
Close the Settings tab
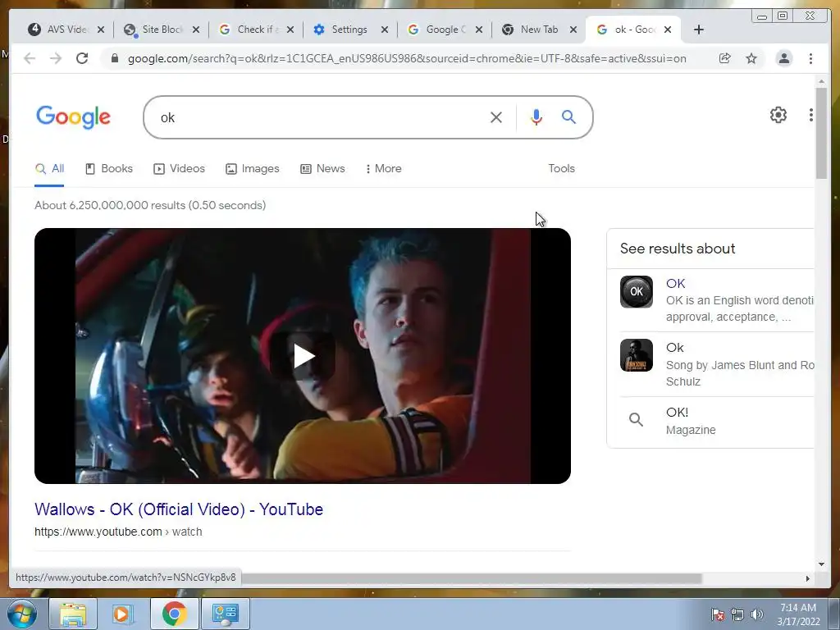click(x=385, y=30)
